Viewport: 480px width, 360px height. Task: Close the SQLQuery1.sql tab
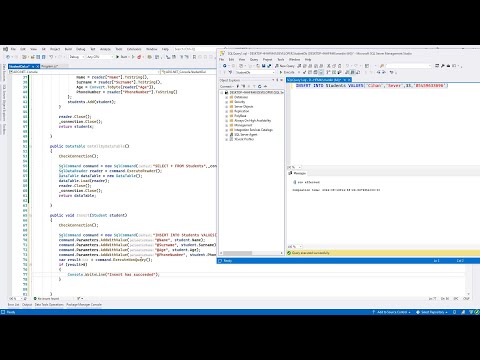tap(349, 80)
